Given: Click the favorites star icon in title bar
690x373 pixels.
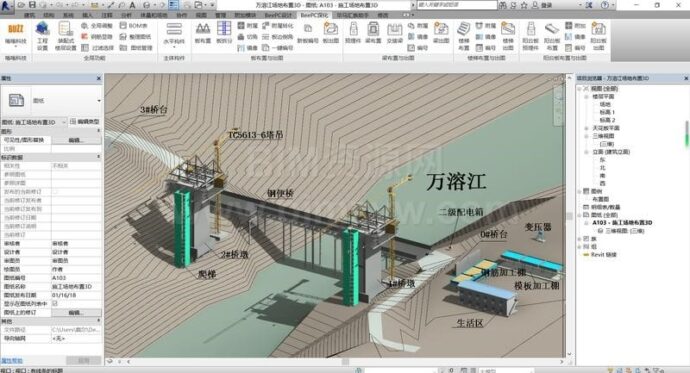Looking at the screenshot, I should pyautogui.click(x=524, y=5).
